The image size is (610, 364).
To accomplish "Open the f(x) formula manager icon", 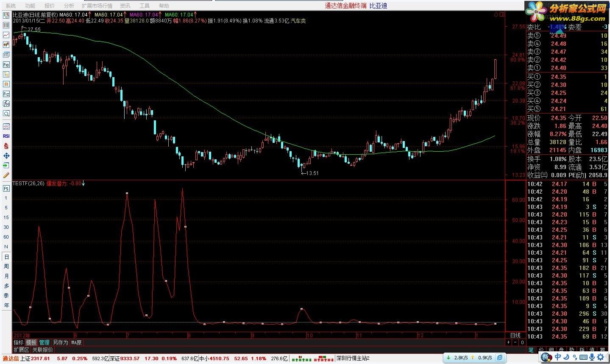I will click(6, 103).
